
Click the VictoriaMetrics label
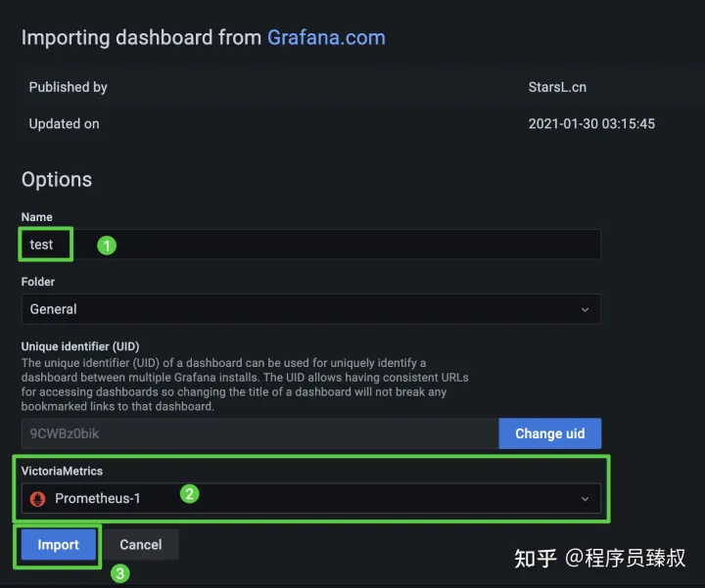(x=62, y=471)
